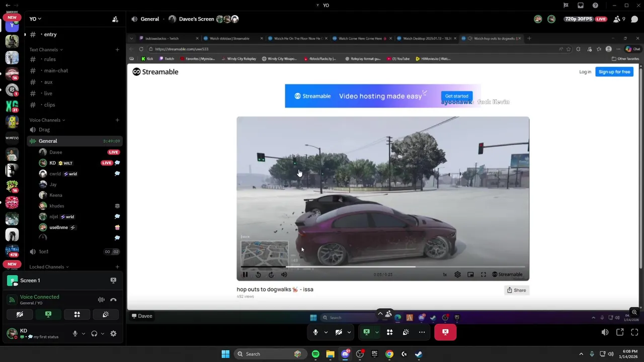Image resolution: width=644 pixels, height=362 pixels.
Task: Click Get started on the Streamable banner
Action: click(x=456, y=96)
